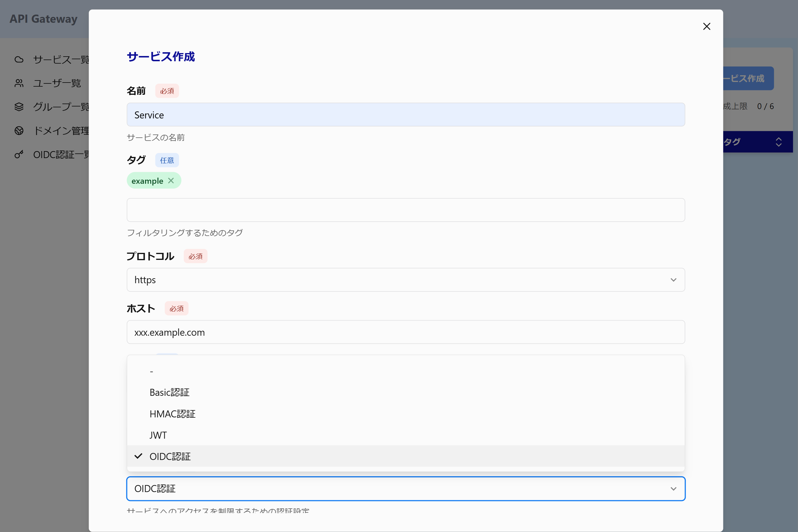
Task: Sort by タグ column arrows
Action: pos(778,142)
